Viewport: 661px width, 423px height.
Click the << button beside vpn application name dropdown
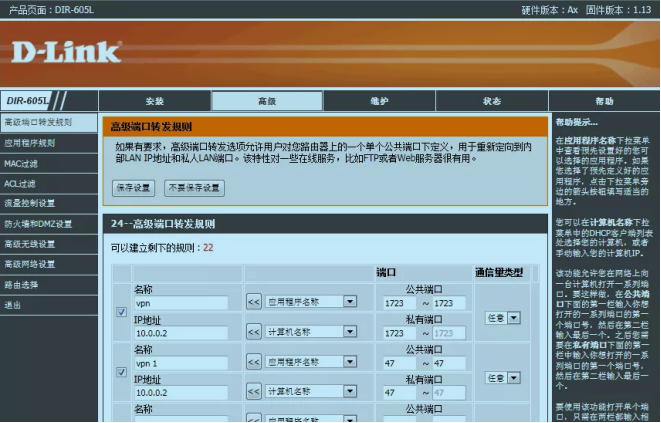point(254,302)
